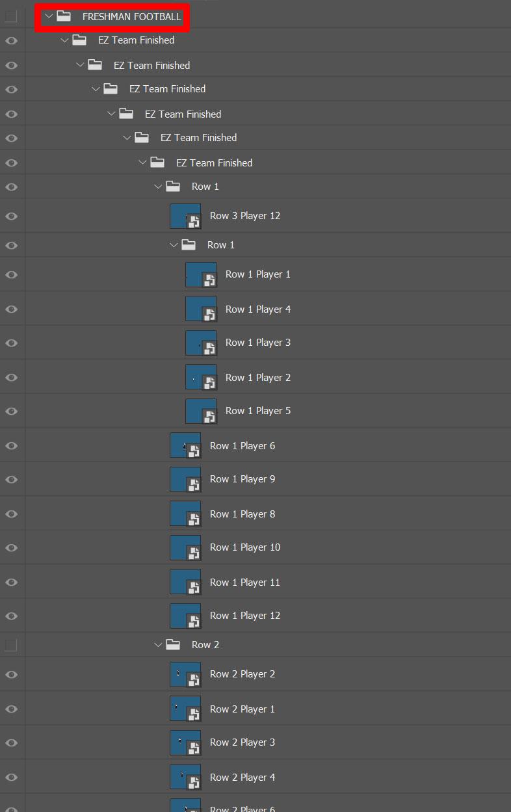The height and width of the screenshot is (812, 511).
Task: Click the Row 1 Player 5 smart object icon
Action: pyautogui.click(x=209, y=417)
